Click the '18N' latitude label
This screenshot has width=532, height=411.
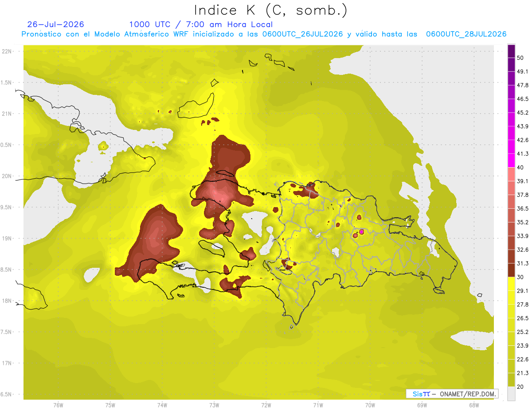click(x=7, y=301)
